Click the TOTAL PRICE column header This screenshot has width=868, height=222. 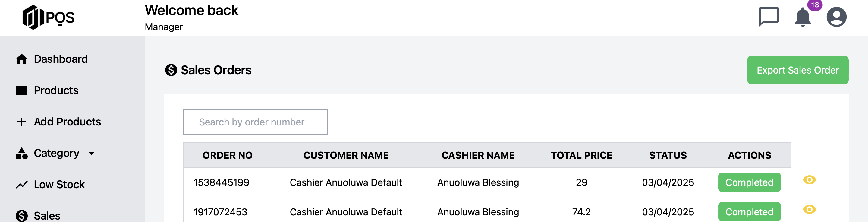(x=581, y=155)
